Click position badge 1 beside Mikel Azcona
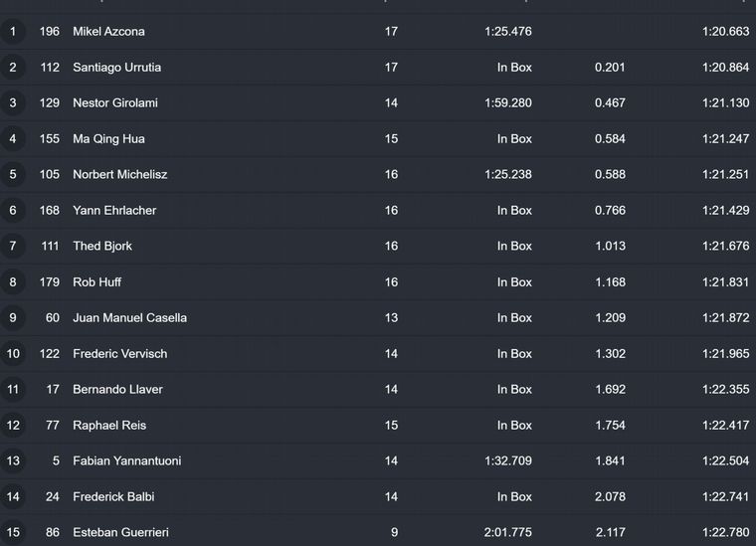Screen dimensions: 756x546 tap(13, 32)
